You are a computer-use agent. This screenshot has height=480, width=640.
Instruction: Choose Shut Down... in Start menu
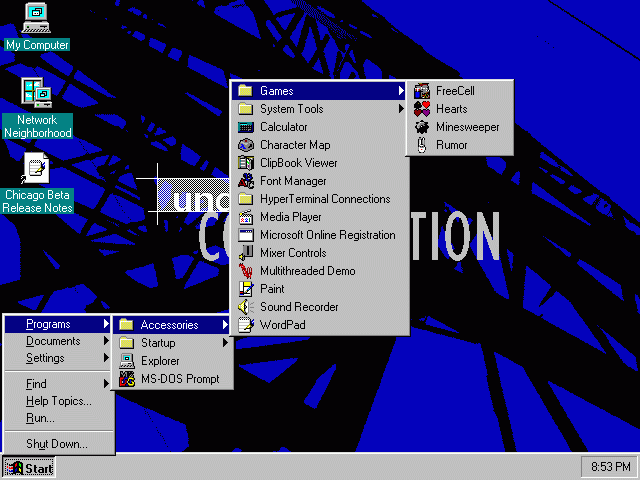point(59,444)
